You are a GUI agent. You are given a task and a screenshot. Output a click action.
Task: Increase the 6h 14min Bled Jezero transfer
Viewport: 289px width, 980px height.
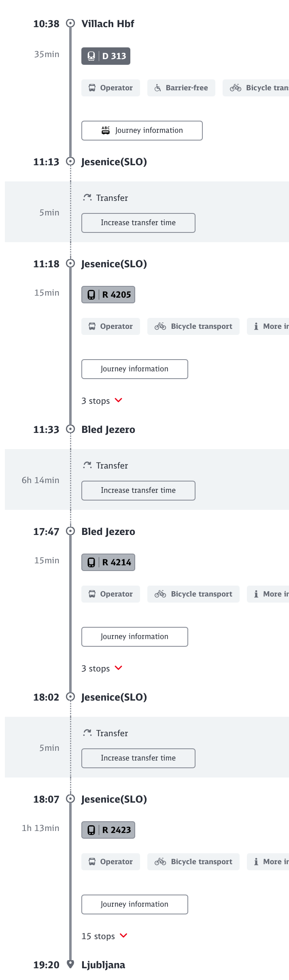pyautogui.click(x=138, y=490)
